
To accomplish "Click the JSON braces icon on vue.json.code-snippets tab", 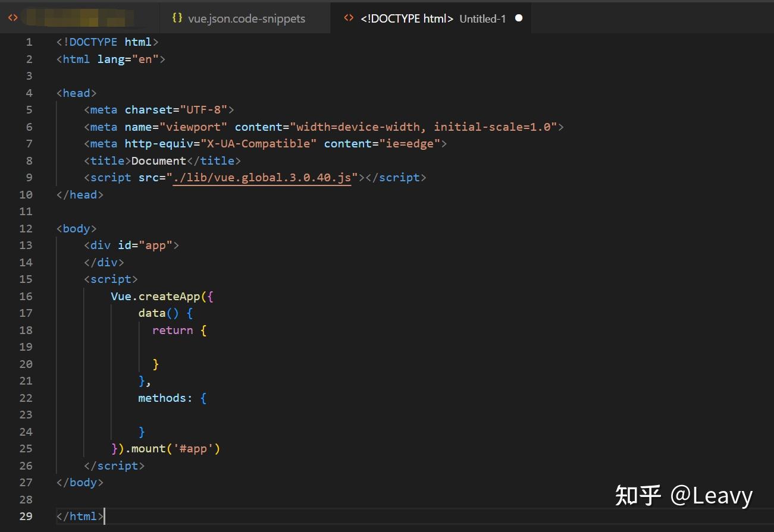I will pos(177,18).
